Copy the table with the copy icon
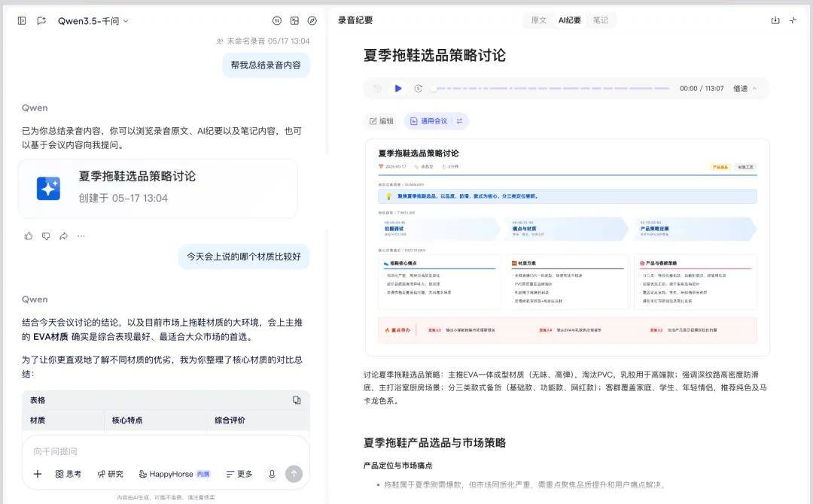This screenshot has height=504, width=813. 297,400
